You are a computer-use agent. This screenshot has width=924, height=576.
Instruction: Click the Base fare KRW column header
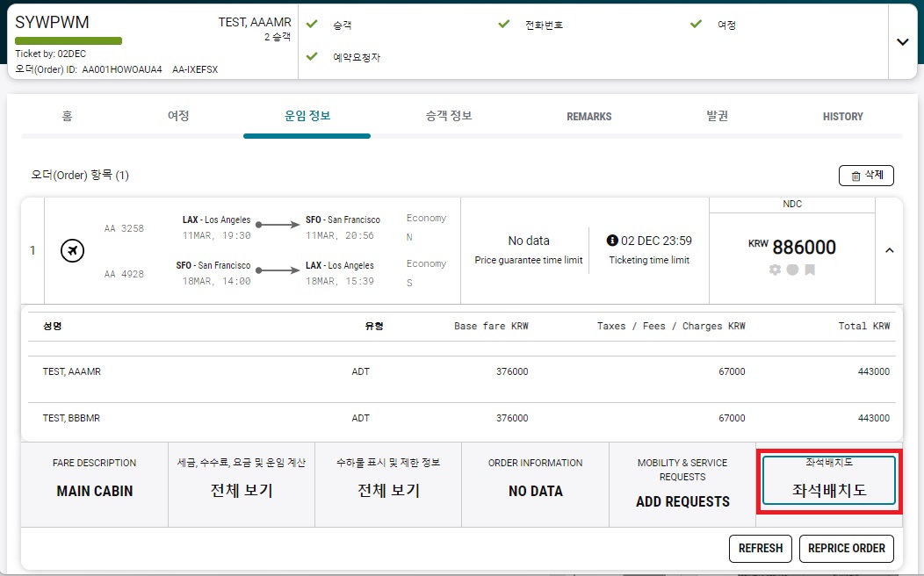(491, 326)
